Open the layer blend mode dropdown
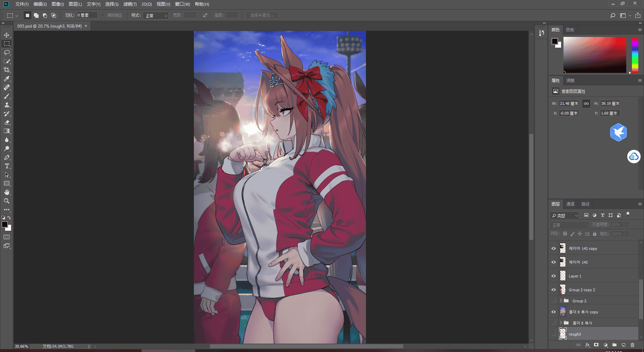Screen dimensions: 644x352 [x=569, y=225]
